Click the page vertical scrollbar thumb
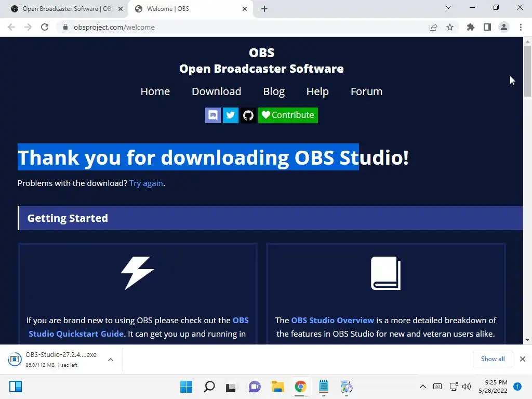532x399 pixels. 527,71
